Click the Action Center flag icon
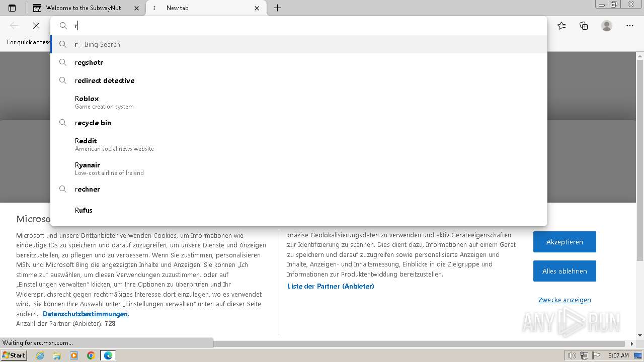This screenshot has width=644, height=362. [x=595, y=355]
